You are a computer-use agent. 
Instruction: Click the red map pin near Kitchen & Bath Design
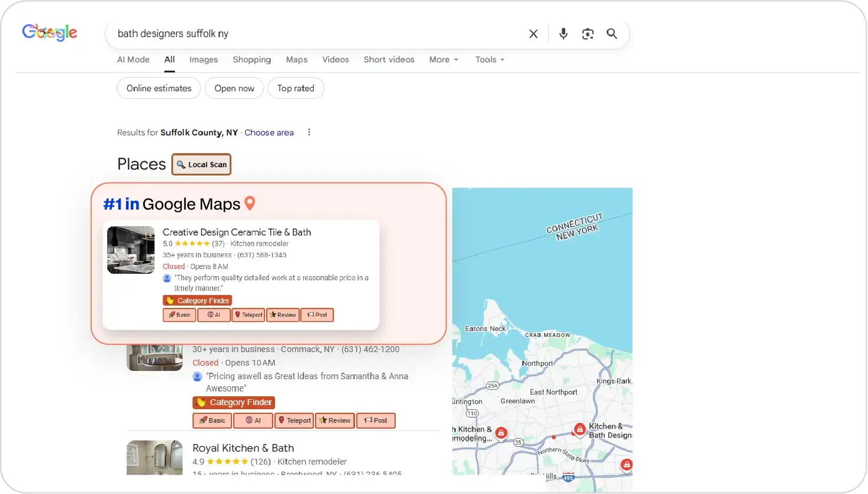tap(579, 429)
